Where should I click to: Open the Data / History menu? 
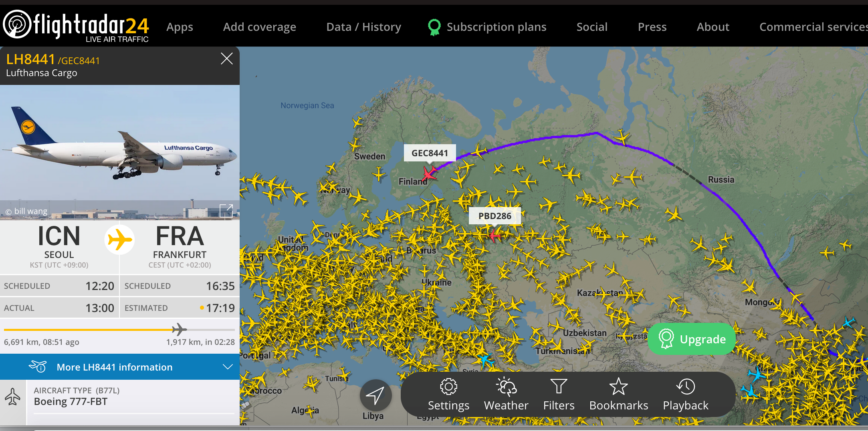coord(363,27)
